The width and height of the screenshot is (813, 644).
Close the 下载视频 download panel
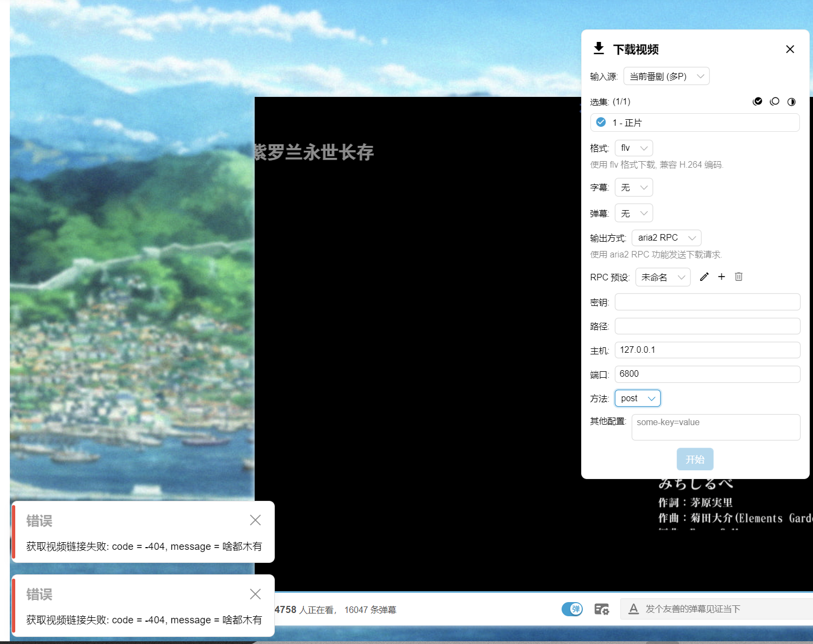click(790, 49)
